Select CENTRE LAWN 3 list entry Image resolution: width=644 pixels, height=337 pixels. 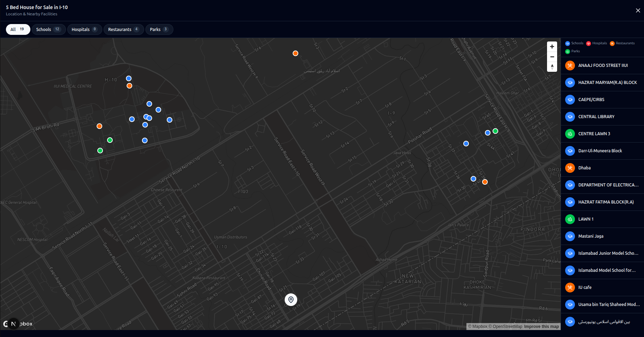click(602, 134)
